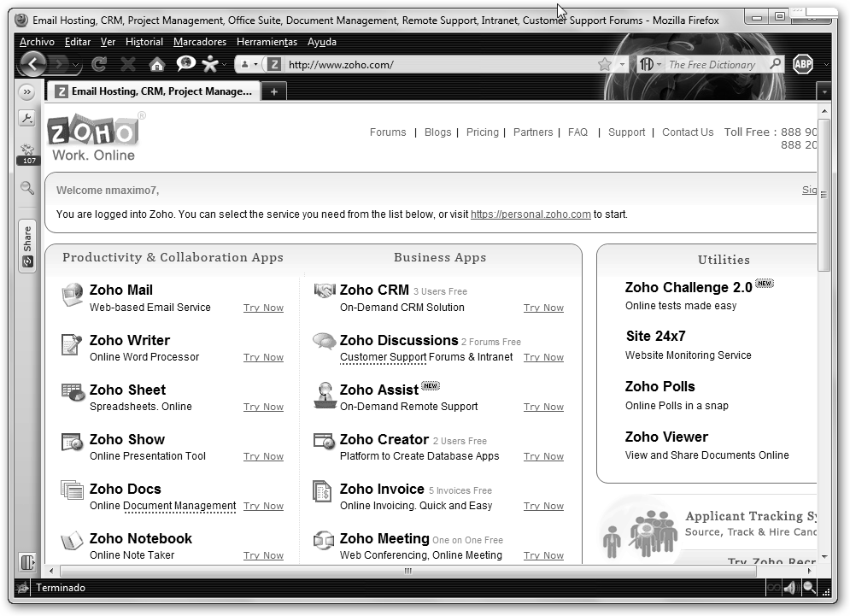Expand the left sidebar with double-chevron button
The image size is (850, 616).
tap(26, 91)
